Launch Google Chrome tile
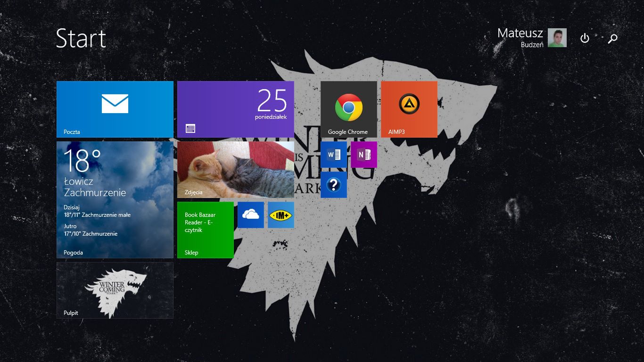The width and height of the screenshot is (644, 362). point(349,109)
